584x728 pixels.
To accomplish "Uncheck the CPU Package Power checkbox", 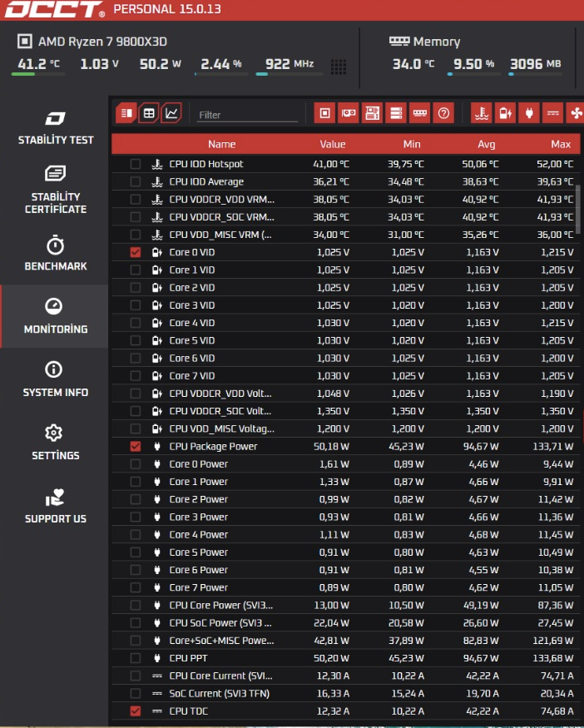I will [135, 446].
